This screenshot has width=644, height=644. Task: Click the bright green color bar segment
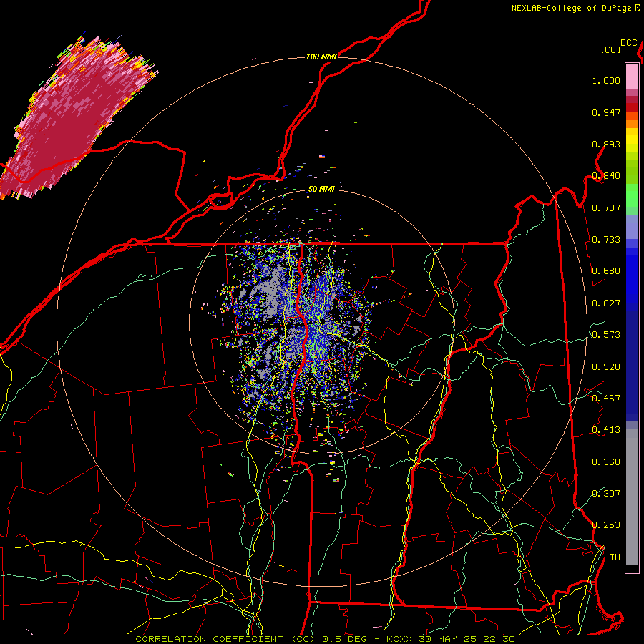point(632,195)
